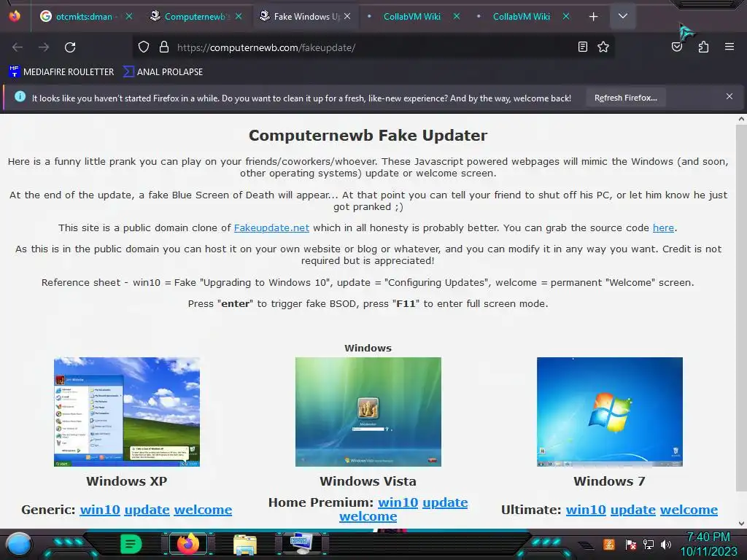The height and width of the screenshot is (560, 747).
Task: Open the Fakeupdate.net link
Action: pos(271,227)
